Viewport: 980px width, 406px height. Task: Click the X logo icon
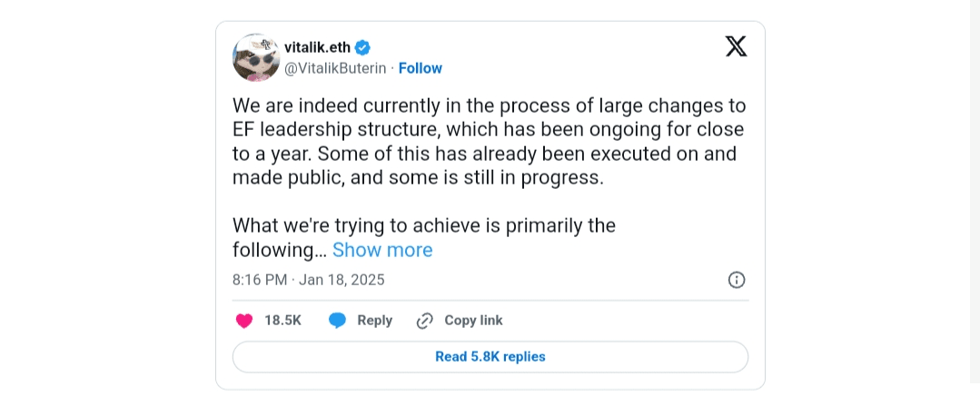pyautogui.click(x=736, y=47)
